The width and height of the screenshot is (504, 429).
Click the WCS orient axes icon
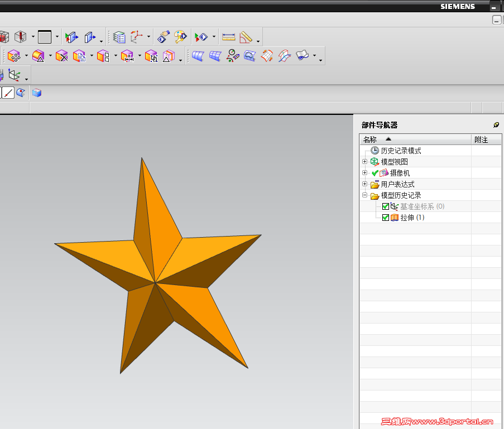[137, 37]
